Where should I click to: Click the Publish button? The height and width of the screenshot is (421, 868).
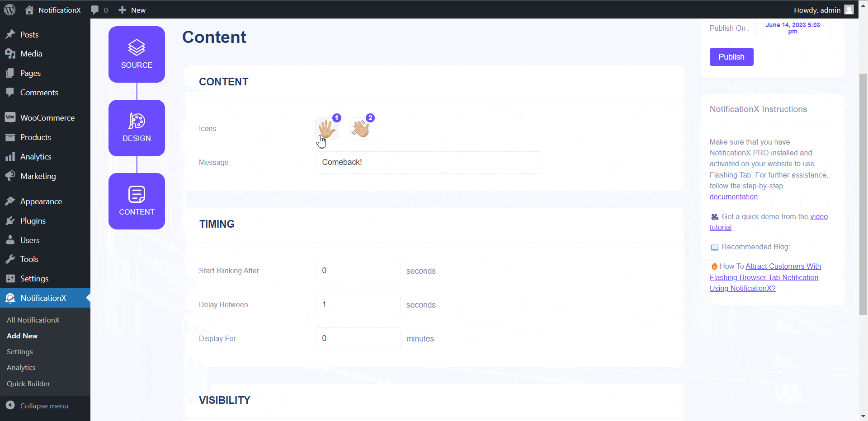tap(731, 57)
